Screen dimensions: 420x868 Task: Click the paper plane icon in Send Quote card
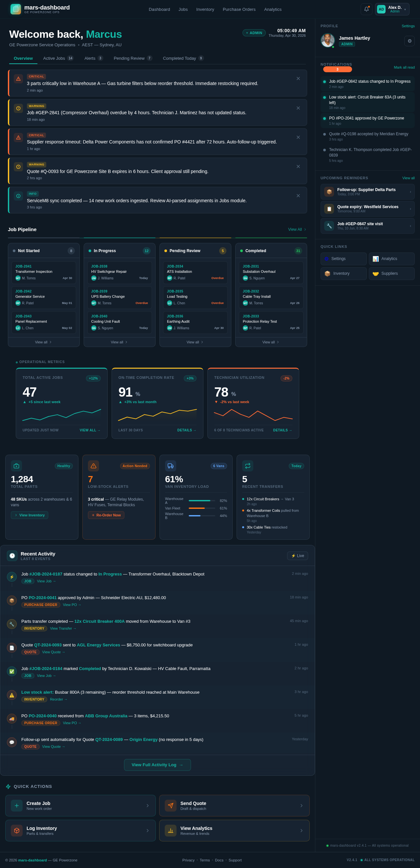coord(170,806)
